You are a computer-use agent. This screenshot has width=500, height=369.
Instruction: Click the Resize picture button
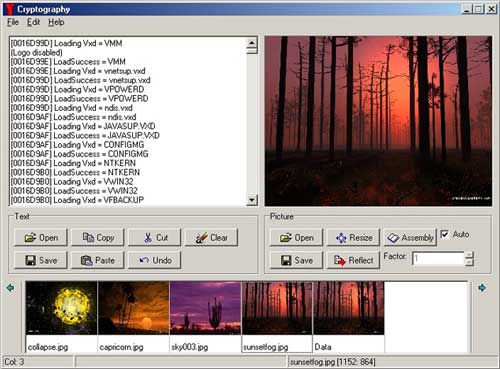pos(353,238)
